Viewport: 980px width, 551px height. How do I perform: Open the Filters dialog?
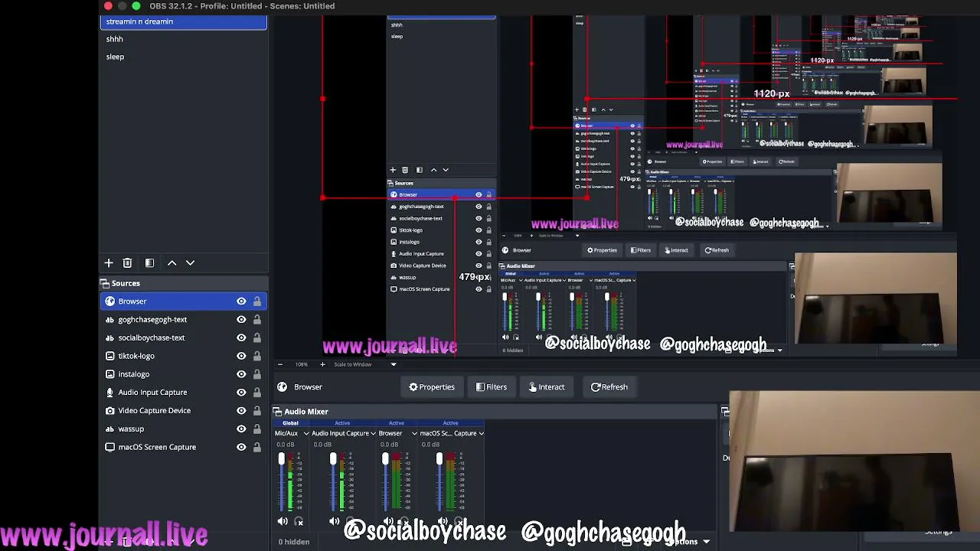coord(492,387)
